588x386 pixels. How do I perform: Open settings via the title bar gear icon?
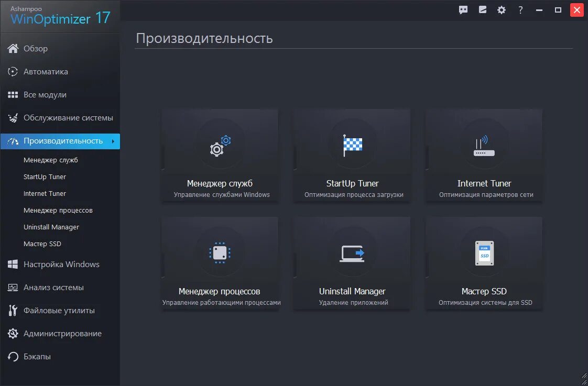click(502, 10)
